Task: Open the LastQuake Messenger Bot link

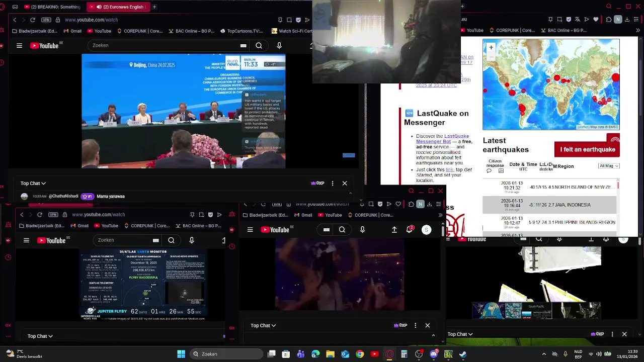Action: [x=442, y=139]
